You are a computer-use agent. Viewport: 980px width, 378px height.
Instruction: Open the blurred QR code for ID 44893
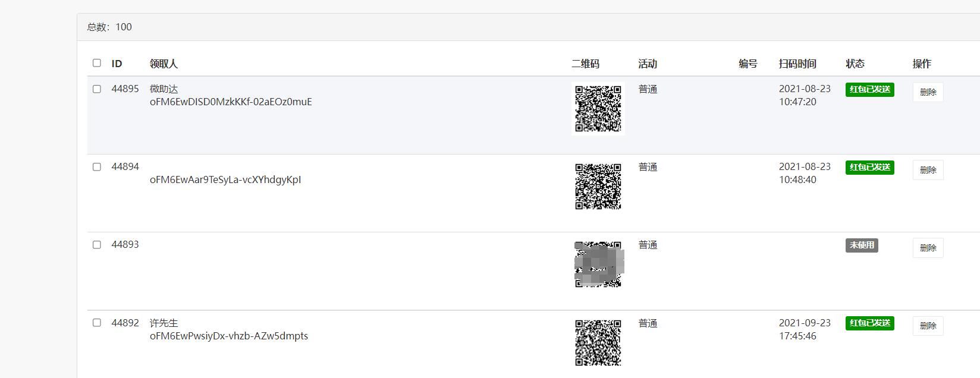pos(598,264)
